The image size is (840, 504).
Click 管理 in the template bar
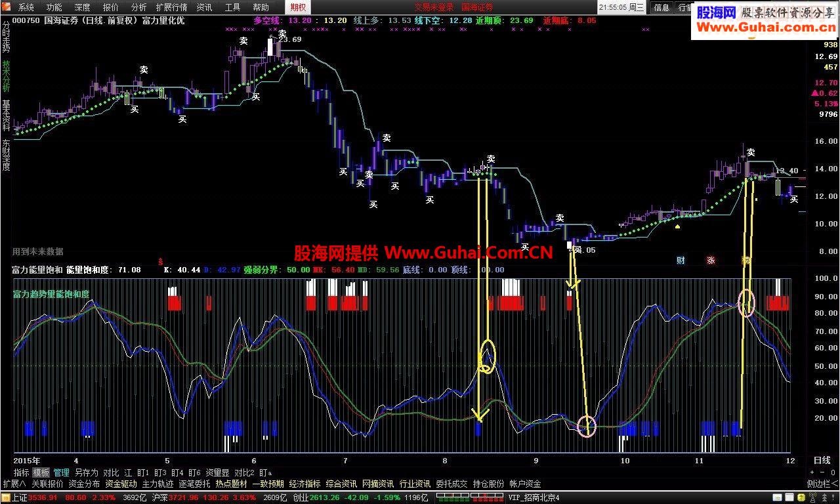pyautogui.click(x=61, y=472)
